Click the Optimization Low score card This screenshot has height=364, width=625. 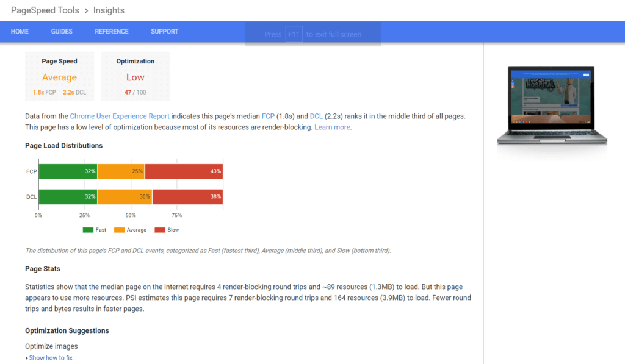pos(135,76)
